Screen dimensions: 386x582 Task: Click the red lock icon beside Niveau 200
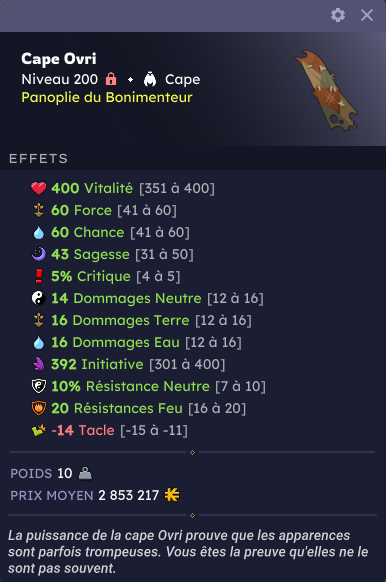[x=111, y=79]
